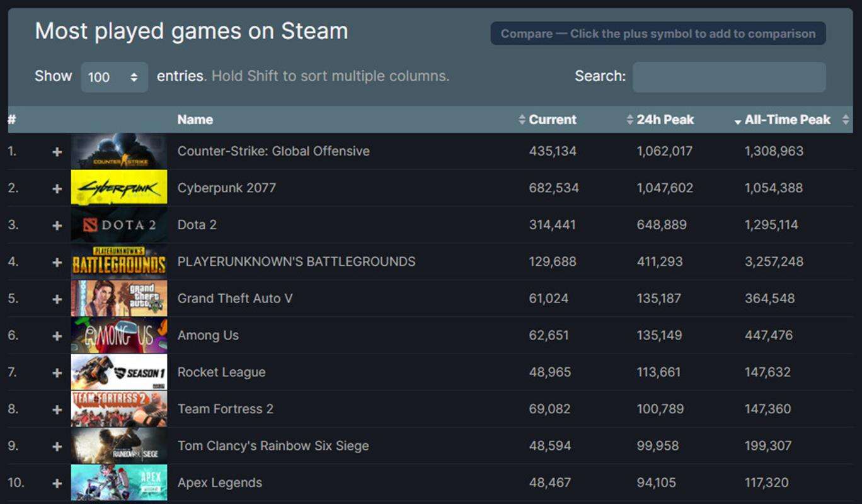Open the Apex Legends game link

tap(219, 483)
